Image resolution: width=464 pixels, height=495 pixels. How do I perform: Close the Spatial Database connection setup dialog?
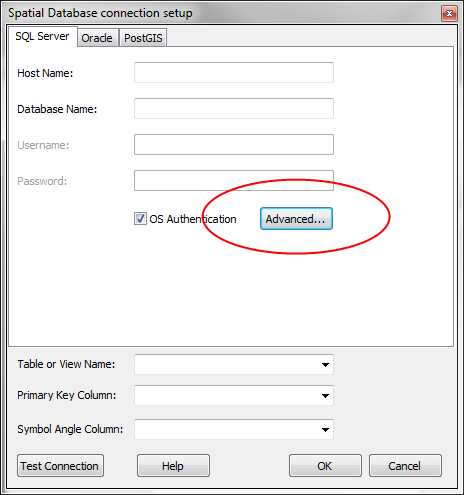click(x=449, y=14)
